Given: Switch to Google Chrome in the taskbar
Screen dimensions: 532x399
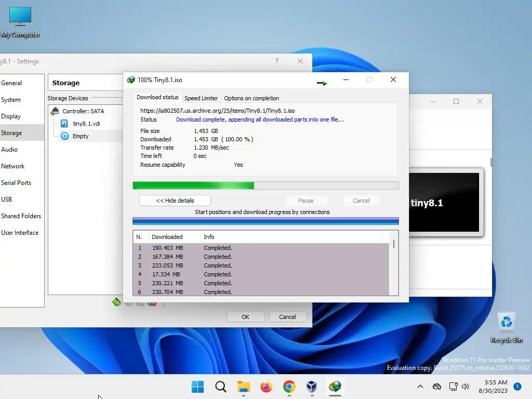Looking at the screenshot, I should coord(289,387).
